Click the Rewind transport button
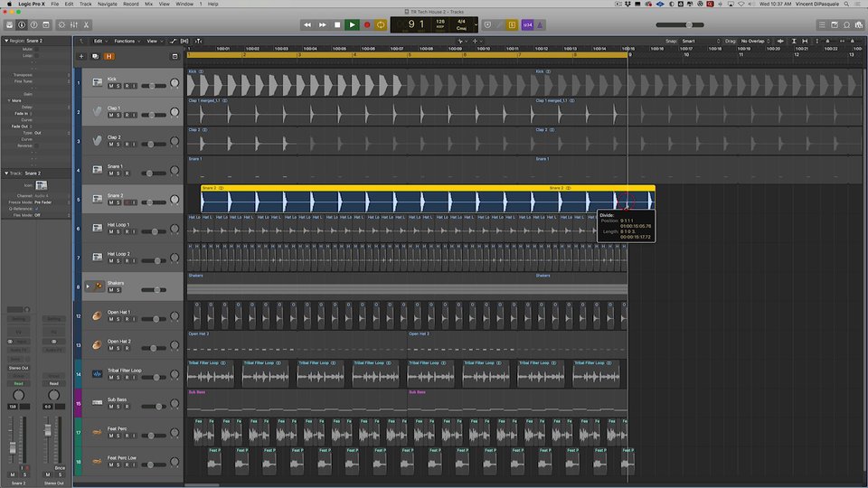This screenshot has height=488, width=868. tap(307, 25)
